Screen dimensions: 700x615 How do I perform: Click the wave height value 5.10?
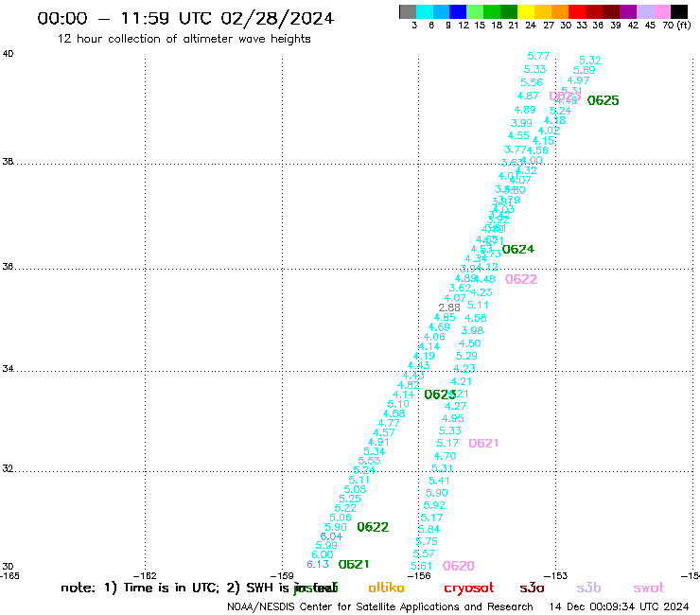pos(397,404)
